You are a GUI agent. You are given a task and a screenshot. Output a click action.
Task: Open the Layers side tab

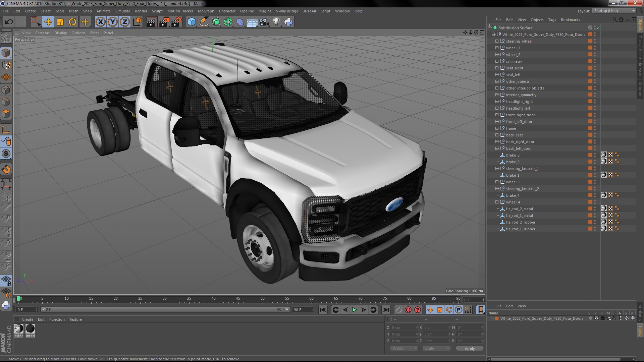pyautogui.click(x=640, y=330)
